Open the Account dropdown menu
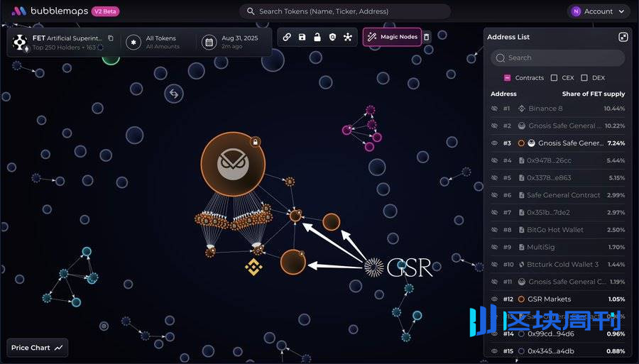 pos(599,11)
